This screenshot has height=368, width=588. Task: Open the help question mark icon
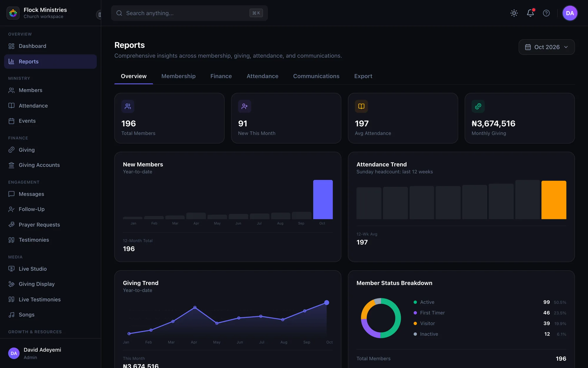tap(546, 13)
